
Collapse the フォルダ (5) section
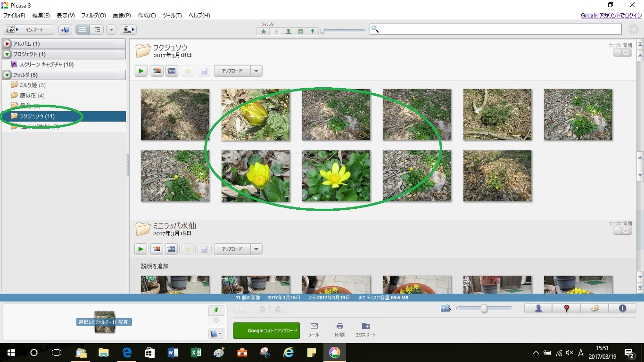pyautogui.click(x=7, y=75)
